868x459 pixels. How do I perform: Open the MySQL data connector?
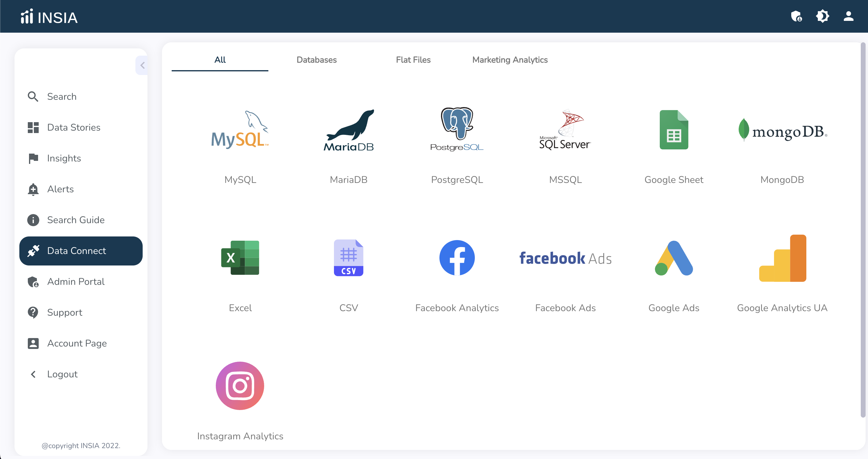point(240,145)
